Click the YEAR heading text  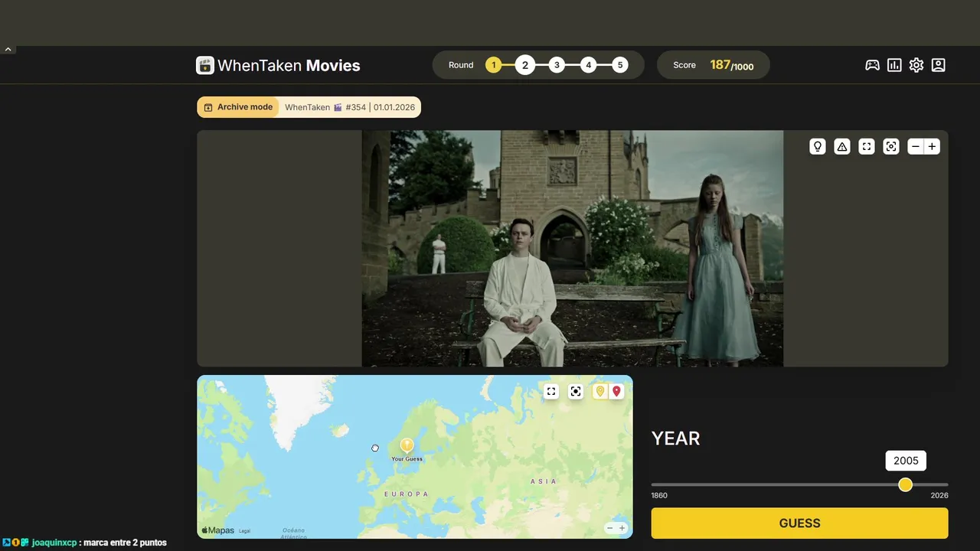675,439
